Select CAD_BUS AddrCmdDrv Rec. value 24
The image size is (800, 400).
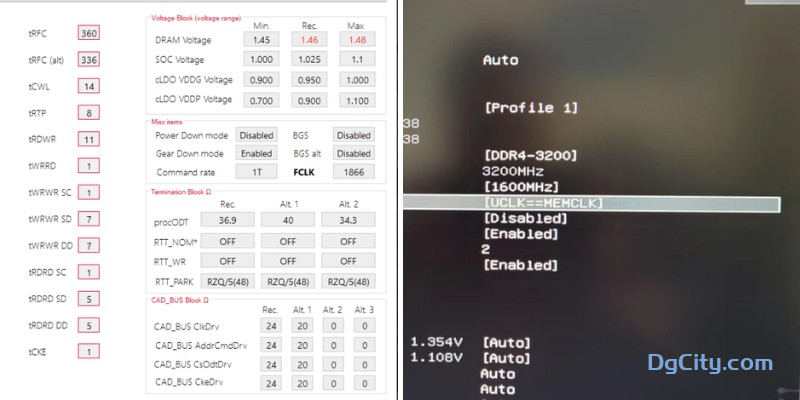[x=271, y=345]
